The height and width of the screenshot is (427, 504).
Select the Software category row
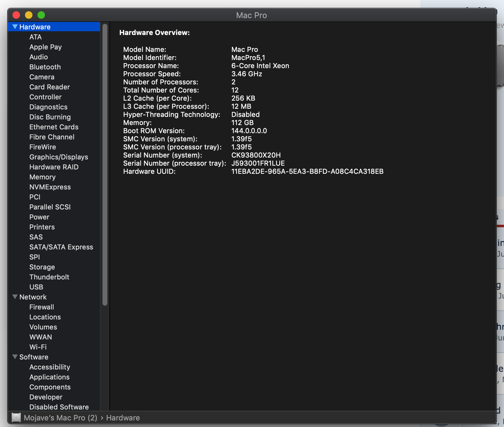(54, 357)
